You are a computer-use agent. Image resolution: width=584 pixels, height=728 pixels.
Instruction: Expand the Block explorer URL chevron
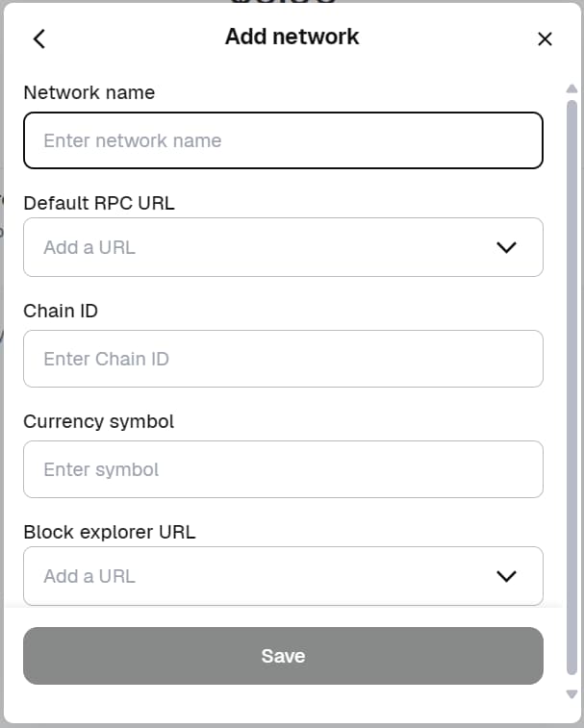coord(506,576)
